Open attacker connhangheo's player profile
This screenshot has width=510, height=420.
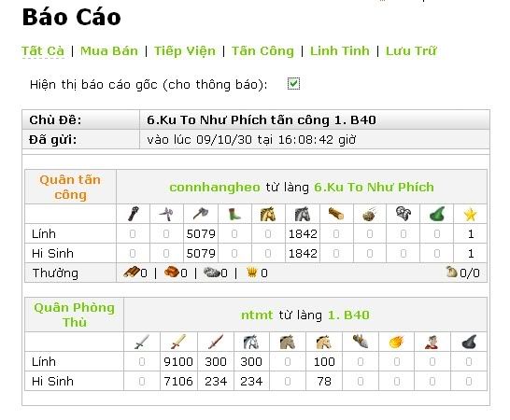click(215, 188)
